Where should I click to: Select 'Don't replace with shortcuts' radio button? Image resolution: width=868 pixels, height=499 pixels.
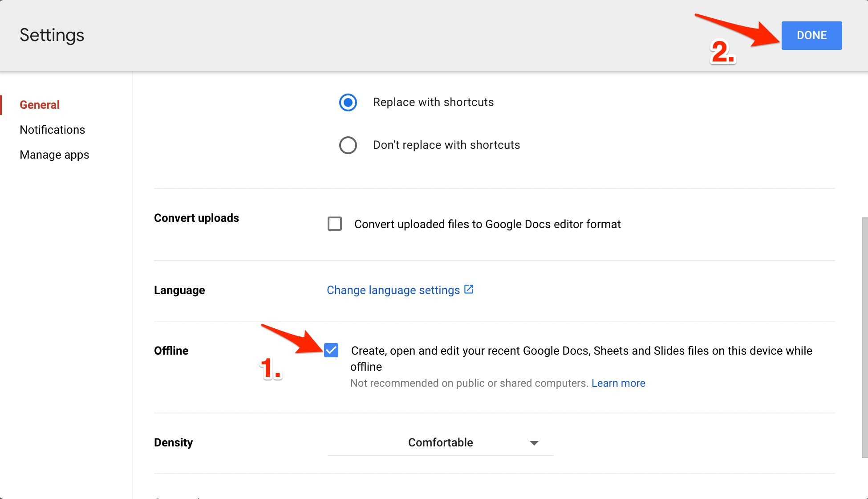347,144
